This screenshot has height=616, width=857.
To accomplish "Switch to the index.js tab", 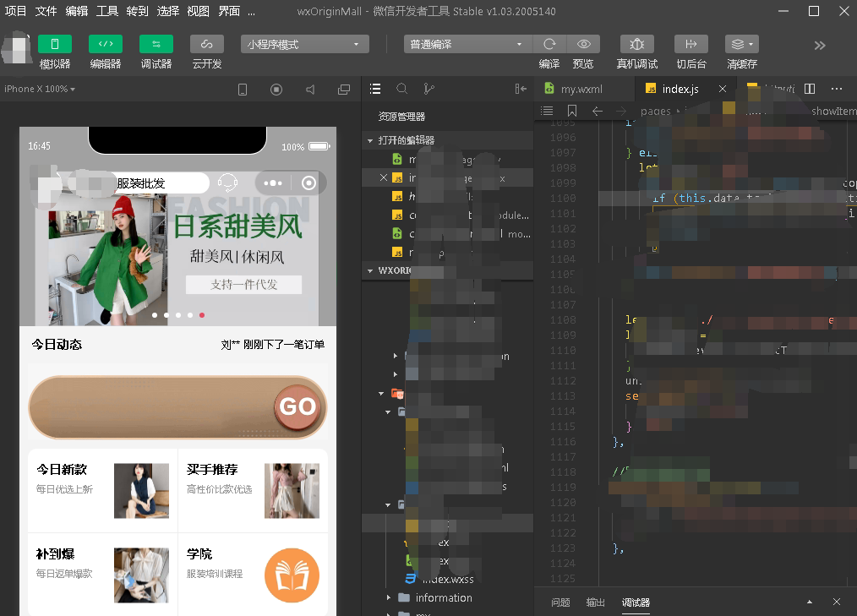I will pyautogui.click(x=680, y=89).
